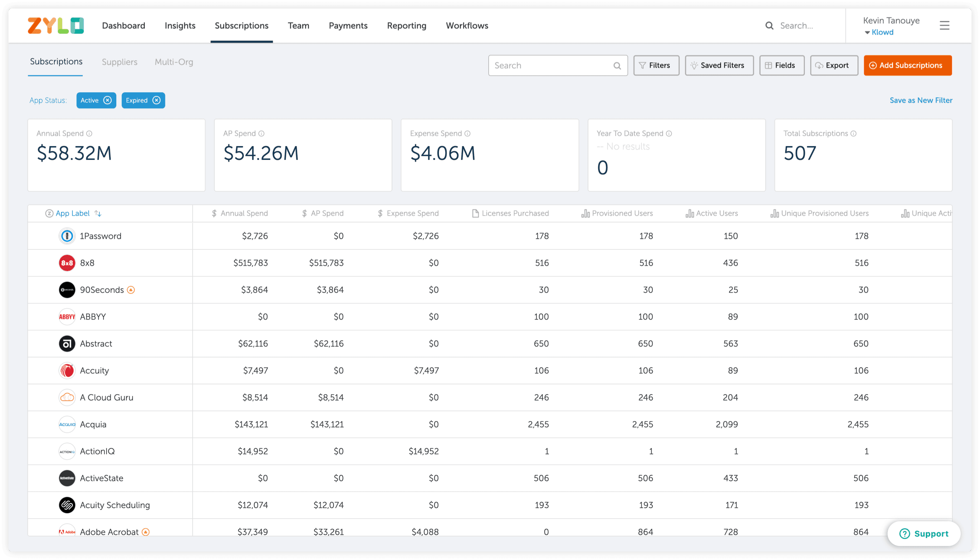Click the info icon beside Annual Spend
Viewport: 980px width, 560px height.
89,133
